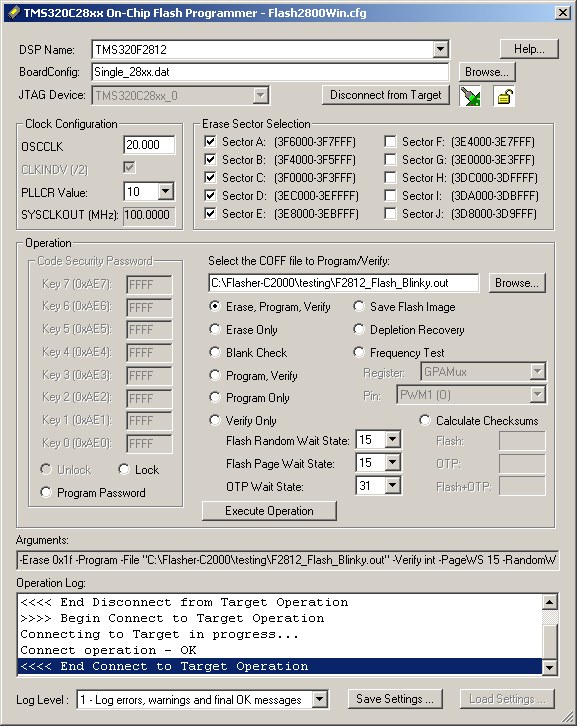Open the DSP Name dropdown
Viewport: 577px width, 726px height.
click(440, 49)
